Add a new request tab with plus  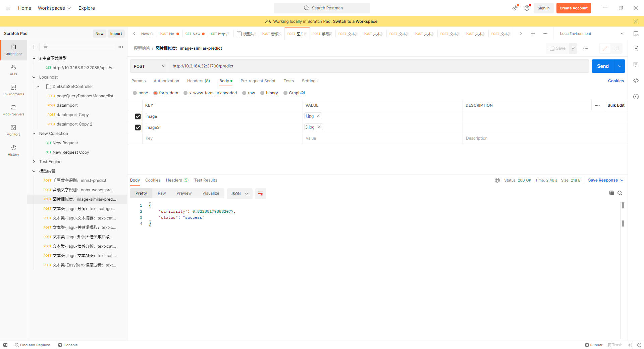coord(533,34)
